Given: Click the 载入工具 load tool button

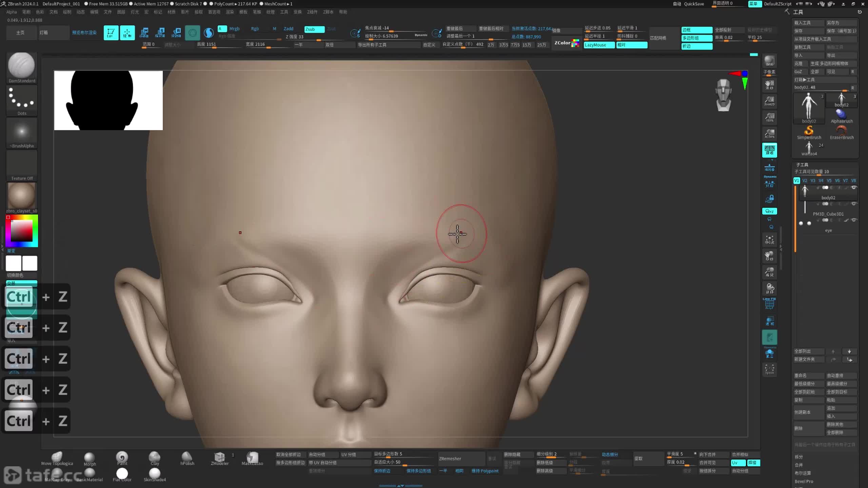Looking at the screenshot, I should tap(809, 23).
